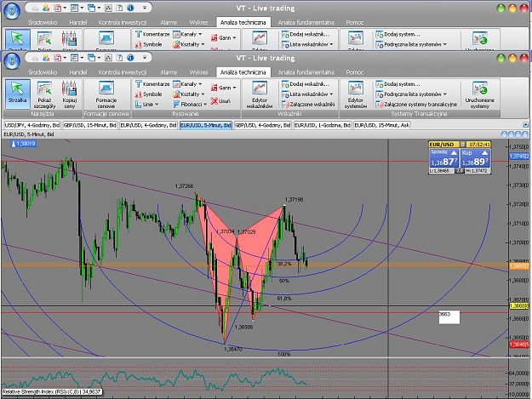Launch the Edytor systemów editor
This screenshot has height=399, width=532.
point(355,94)
